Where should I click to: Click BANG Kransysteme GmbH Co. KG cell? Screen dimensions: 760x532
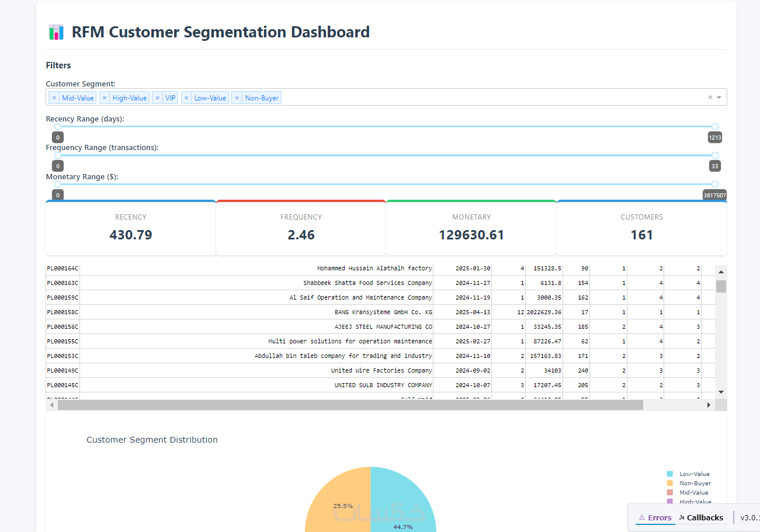256,312
